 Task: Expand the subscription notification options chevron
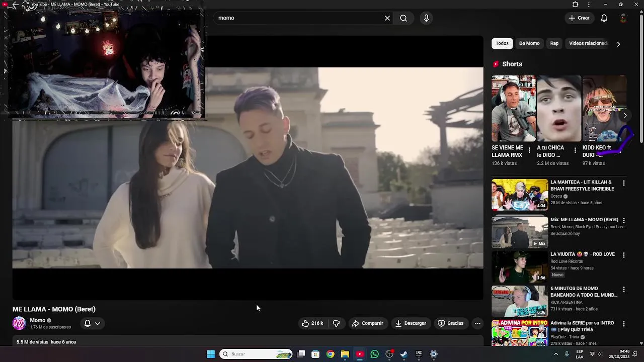(x=98, y=323)
